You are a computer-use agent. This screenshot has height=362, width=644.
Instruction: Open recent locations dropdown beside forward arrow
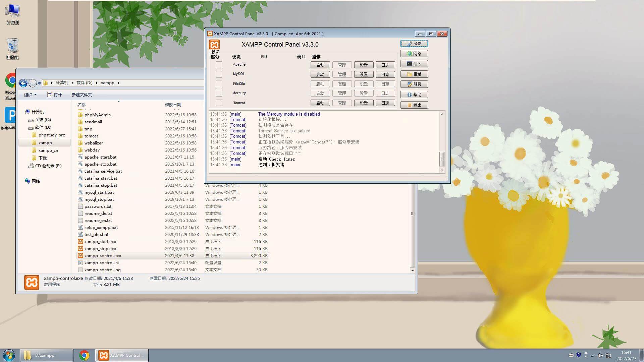pos(40,83)
